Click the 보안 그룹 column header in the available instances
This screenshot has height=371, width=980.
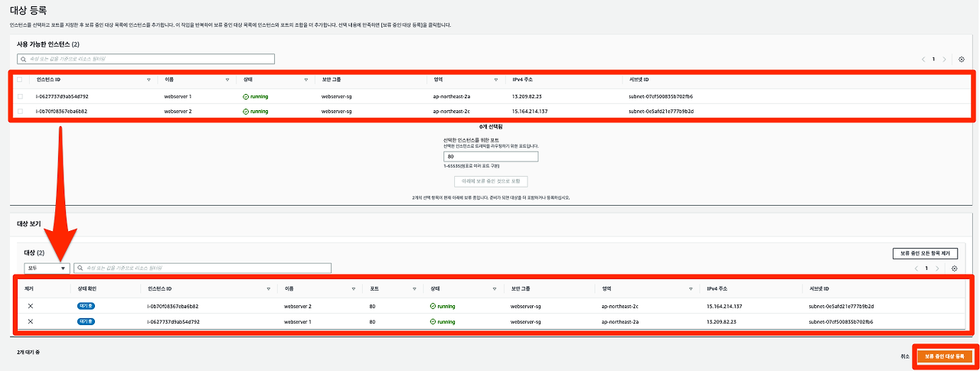332,80
